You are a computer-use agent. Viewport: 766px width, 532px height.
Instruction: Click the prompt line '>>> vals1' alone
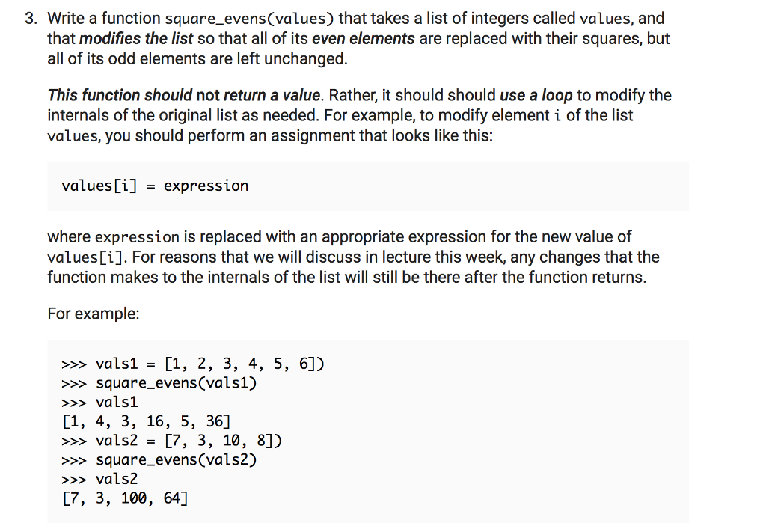99,403
